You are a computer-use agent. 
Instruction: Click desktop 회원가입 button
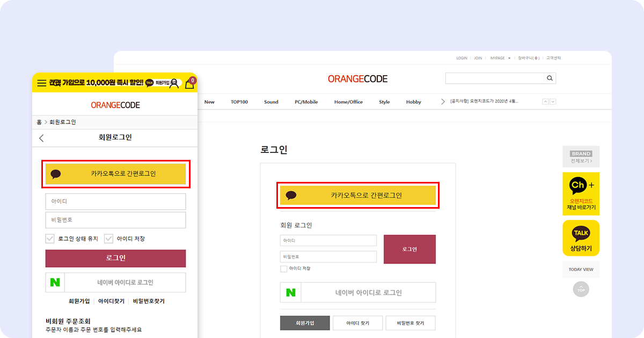point(305,323)
